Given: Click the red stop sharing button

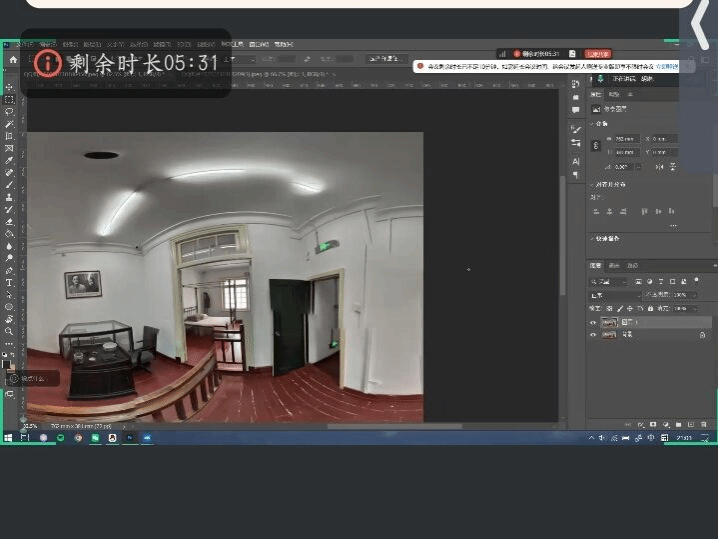Looking at the screenshot, I should 598,53.
